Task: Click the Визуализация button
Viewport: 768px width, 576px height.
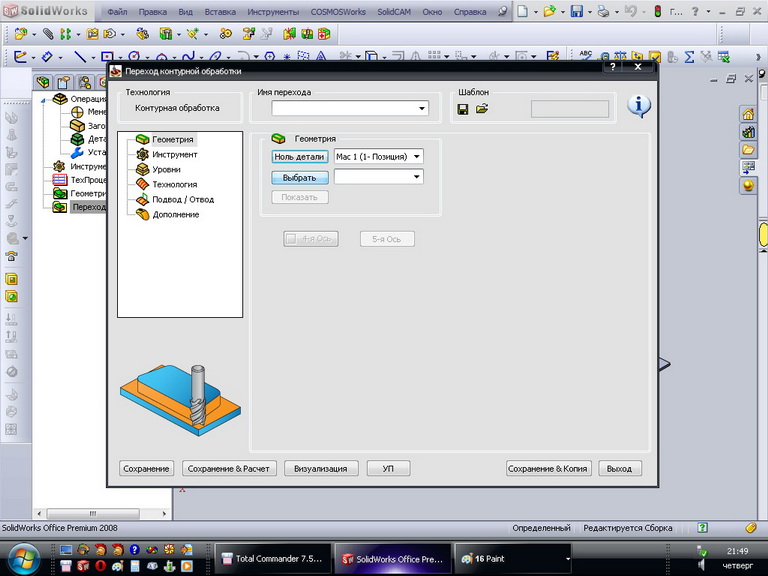Action: (x=320, y=469)
